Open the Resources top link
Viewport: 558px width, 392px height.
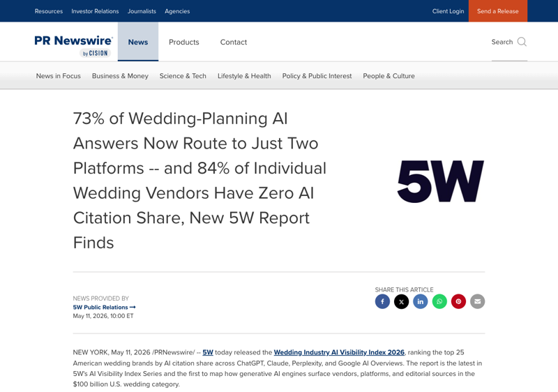click(49, 11)
